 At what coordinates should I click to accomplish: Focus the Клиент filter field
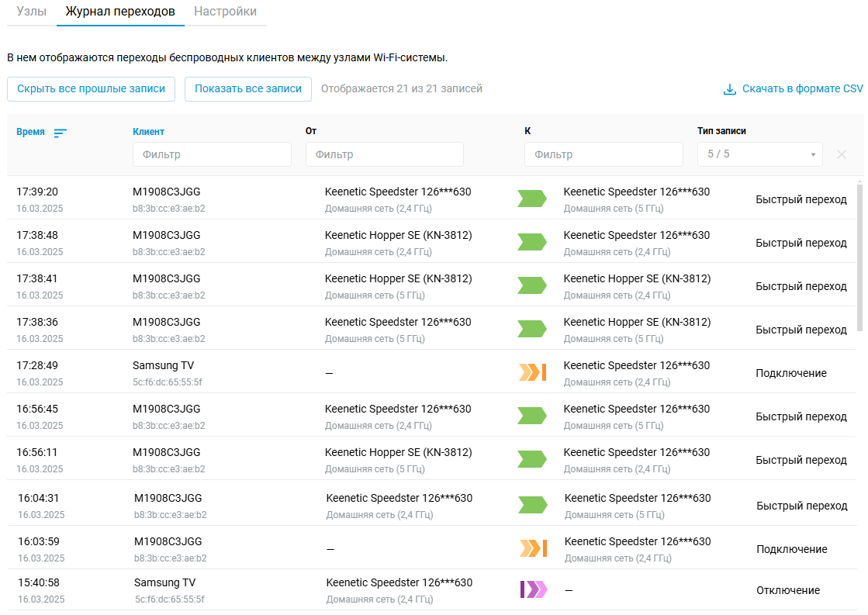click(x=212, y=154)
